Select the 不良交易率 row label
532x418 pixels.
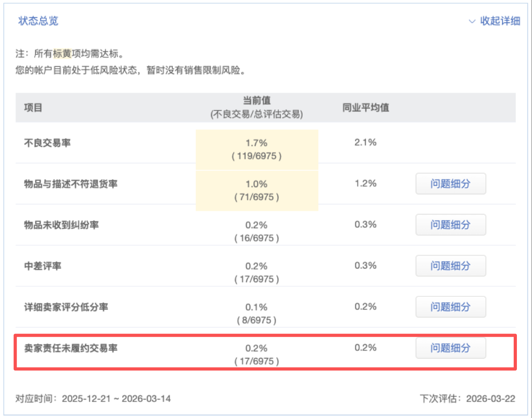(47, 143)
